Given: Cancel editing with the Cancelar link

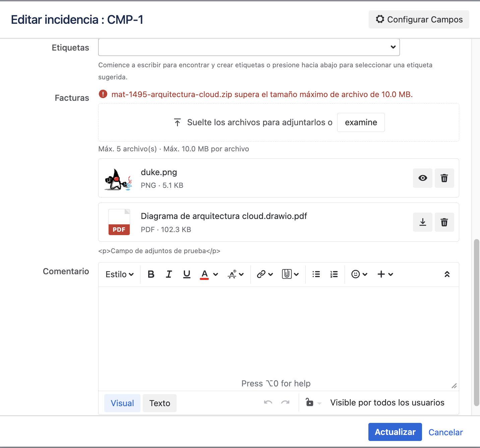Looking at the screenshot, I should pos(445,432).
